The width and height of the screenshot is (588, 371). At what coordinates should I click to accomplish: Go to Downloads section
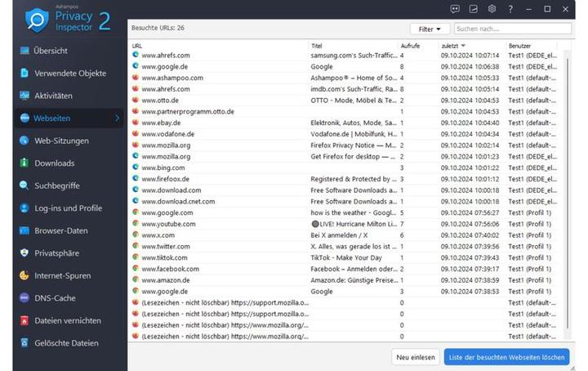[x=55, y=163]
